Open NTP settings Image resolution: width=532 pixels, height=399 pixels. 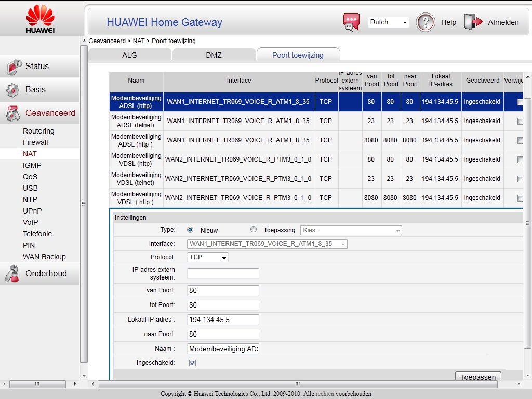pyautogui.click(x=30, y=199)
